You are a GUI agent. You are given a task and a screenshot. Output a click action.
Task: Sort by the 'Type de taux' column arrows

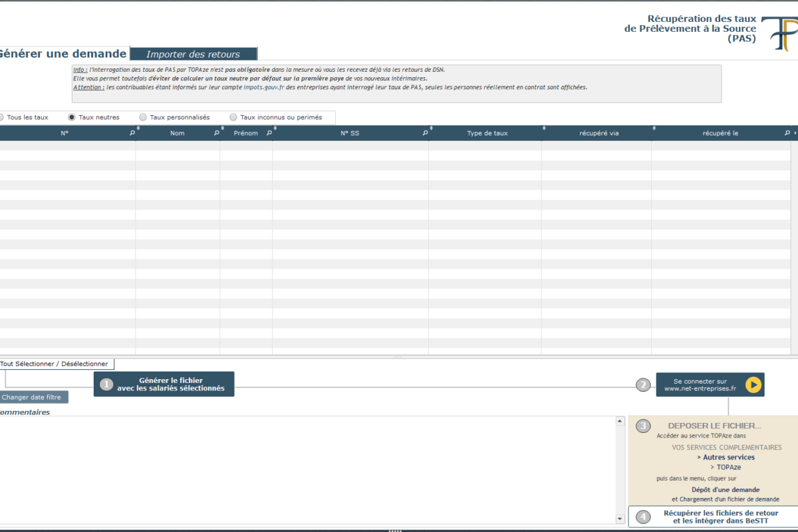[x=543, y=128]
